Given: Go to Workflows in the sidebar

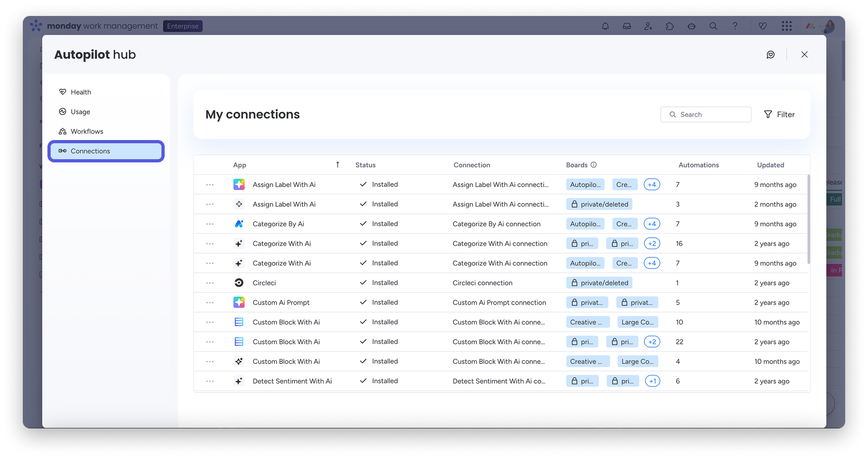Looking at the screenshot, I should pos(106,131).
